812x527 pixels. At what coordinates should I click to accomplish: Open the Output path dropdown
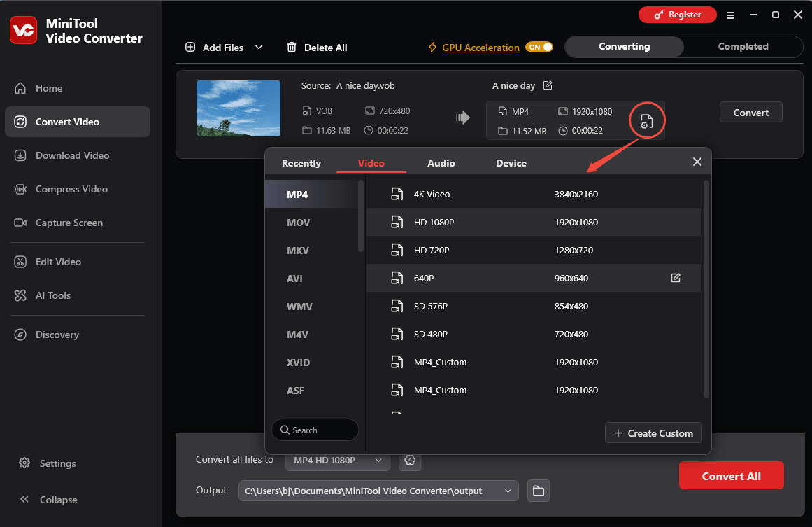click(378, 491)
